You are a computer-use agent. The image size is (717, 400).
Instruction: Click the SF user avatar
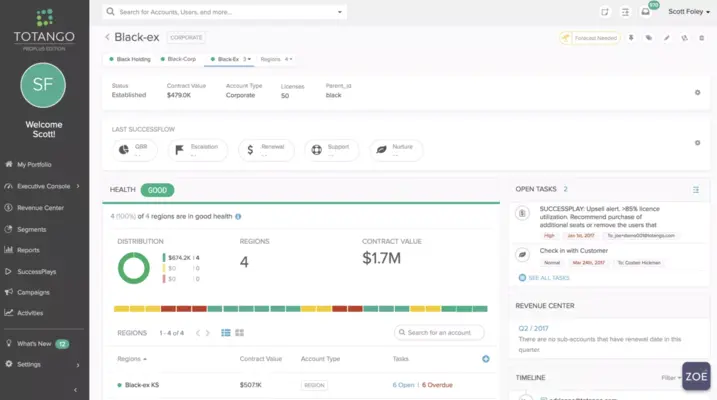pos(43,85)
